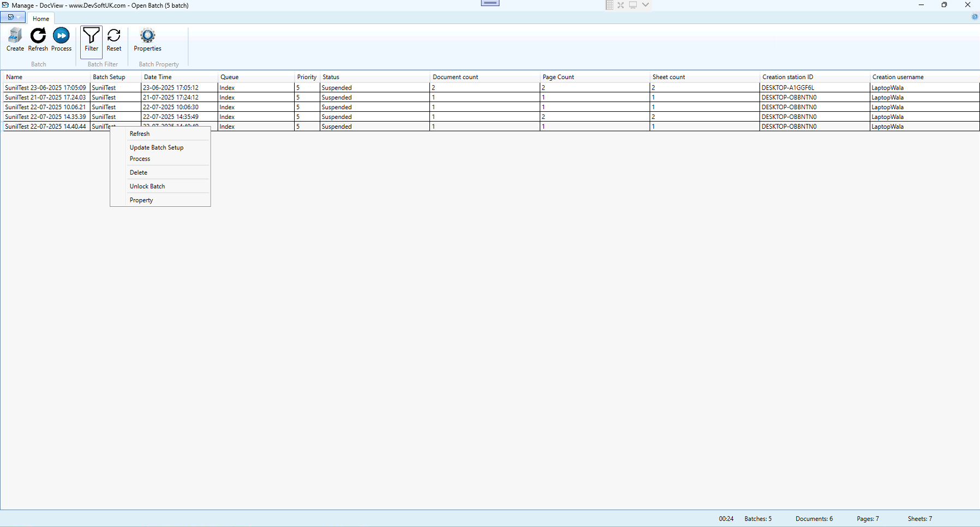Screen dimensions: 980x527
Task: Click the grid view icon in the title bar
Action: point(609,5)
